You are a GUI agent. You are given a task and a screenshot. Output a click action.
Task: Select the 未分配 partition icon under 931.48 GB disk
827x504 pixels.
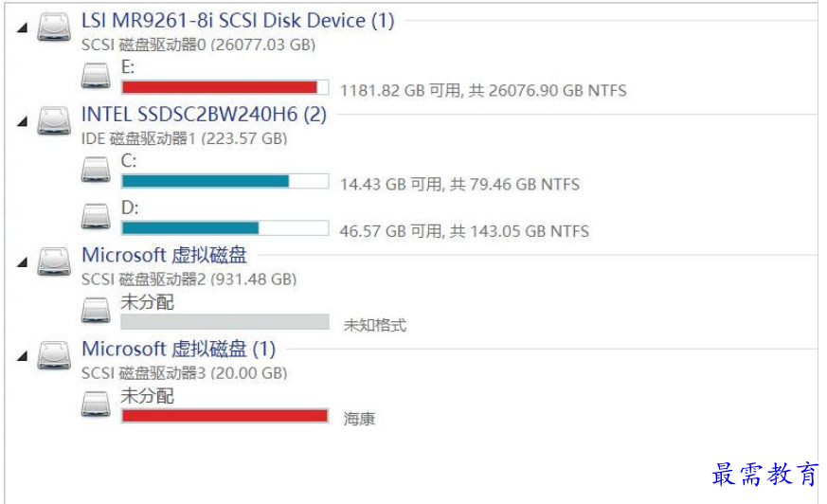click(x=96, y=310)
